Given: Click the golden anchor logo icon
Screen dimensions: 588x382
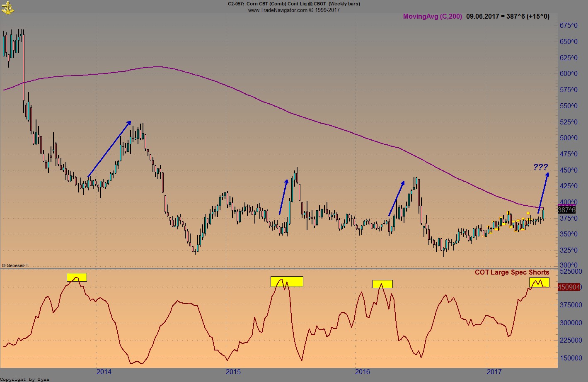Looking at the screenshot, I should click(x=7, y=7).
